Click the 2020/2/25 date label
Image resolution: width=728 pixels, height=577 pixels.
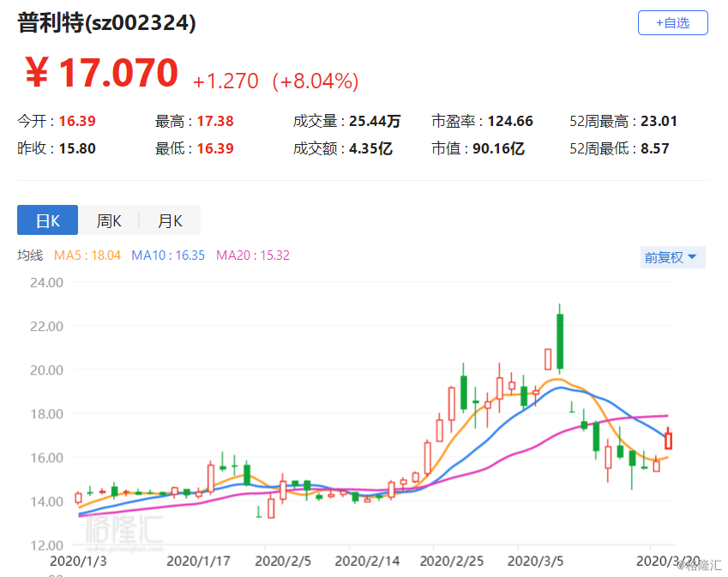(452, 562)
